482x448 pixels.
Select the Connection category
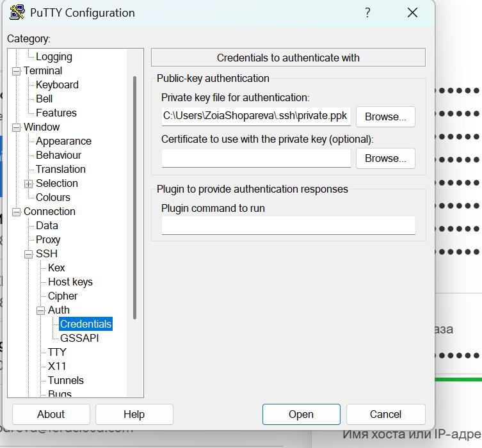point(49,211)
